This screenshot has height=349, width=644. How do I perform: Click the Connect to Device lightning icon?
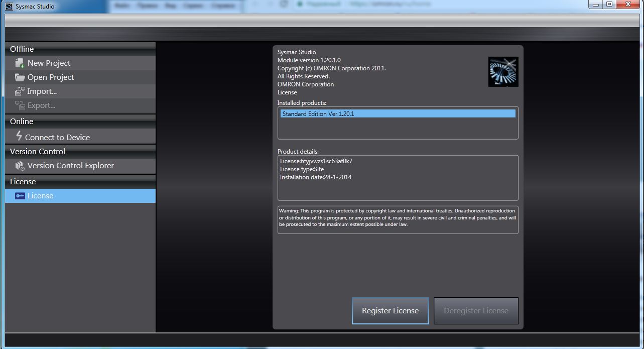(x=19, y=136)
